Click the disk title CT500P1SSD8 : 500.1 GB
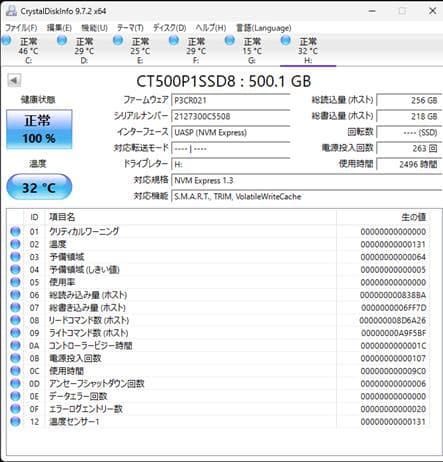443x462 pixels. [x=224, y=81]
